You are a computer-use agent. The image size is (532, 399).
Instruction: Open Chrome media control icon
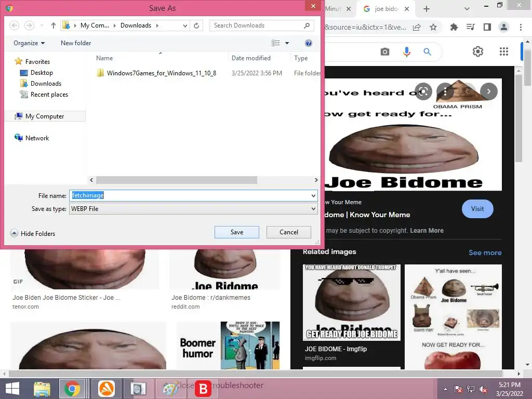(x=471, y=27)
